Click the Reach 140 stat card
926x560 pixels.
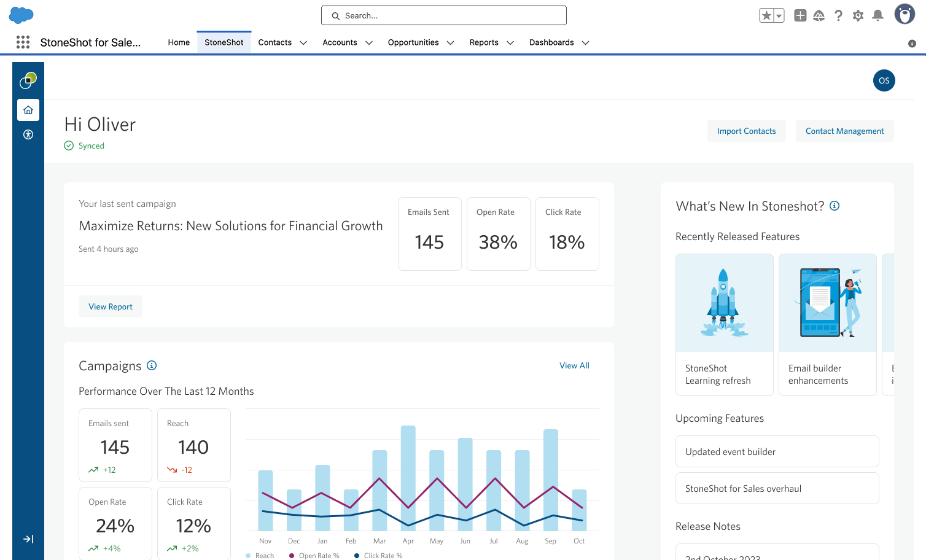tap(194, 445)
